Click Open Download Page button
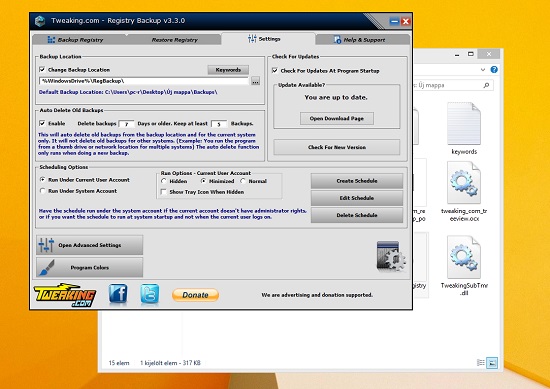Viewport: 550px width, 389px height. tap(336, 119)
